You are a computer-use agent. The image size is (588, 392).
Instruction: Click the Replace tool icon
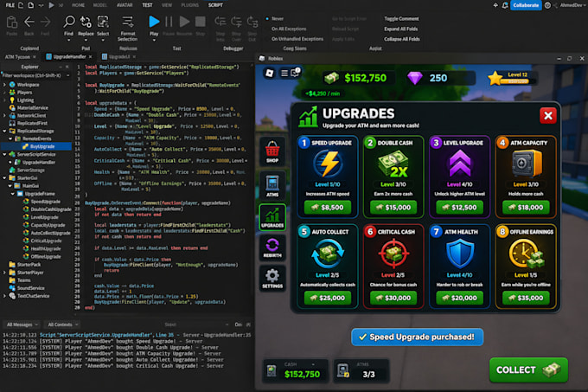click(86, 22)
